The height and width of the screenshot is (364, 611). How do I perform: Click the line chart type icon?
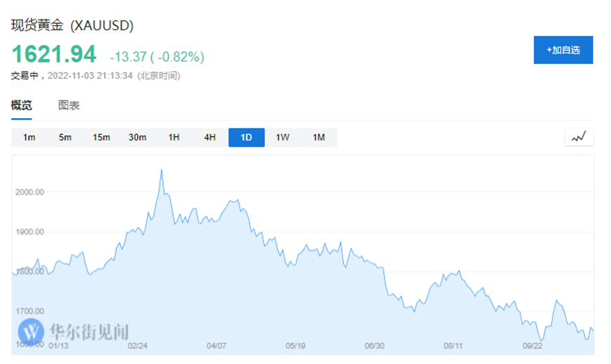coord(579,138)
